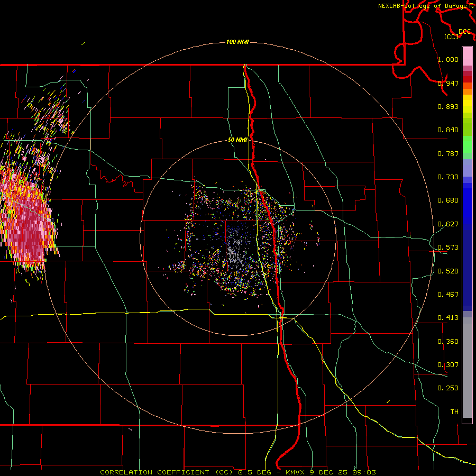
Task: Click the 50 NMI range ring label
Action: tap(237, 140)
